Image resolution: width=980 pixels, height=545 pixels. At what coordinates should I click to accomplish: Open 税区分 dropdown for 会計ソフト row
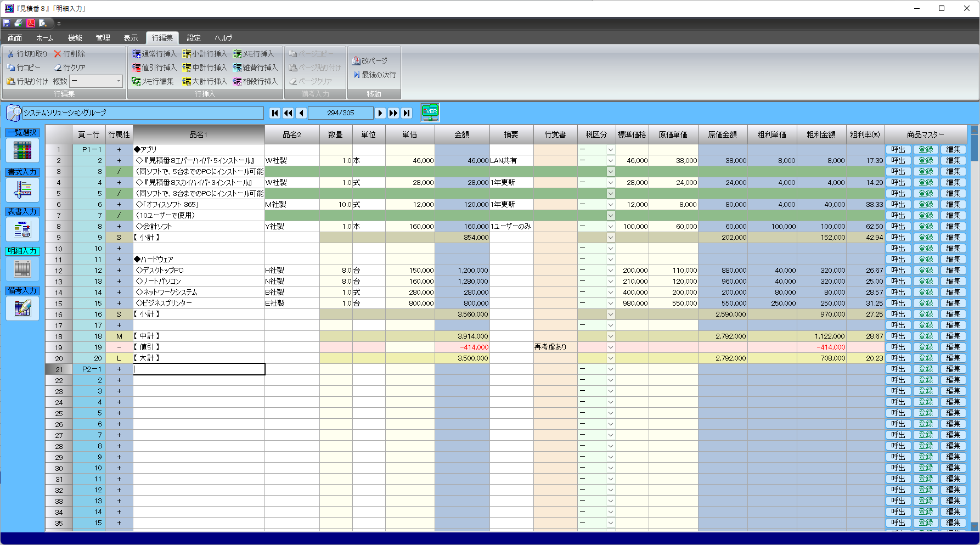point(610,227)
